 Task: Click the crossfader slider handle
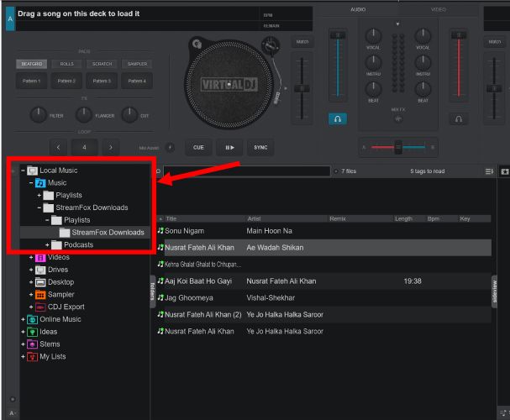[397, 147]
